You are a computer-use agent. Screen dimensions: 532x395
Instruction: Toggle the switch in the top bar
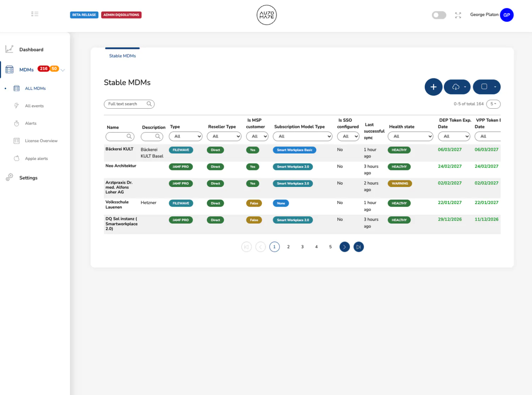coord(439,15)
